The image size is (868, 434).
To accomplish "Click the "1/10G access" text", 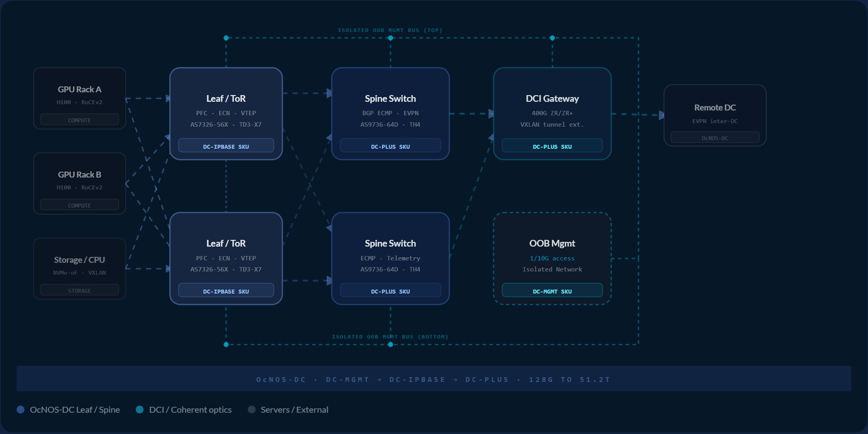I will 552,258.
